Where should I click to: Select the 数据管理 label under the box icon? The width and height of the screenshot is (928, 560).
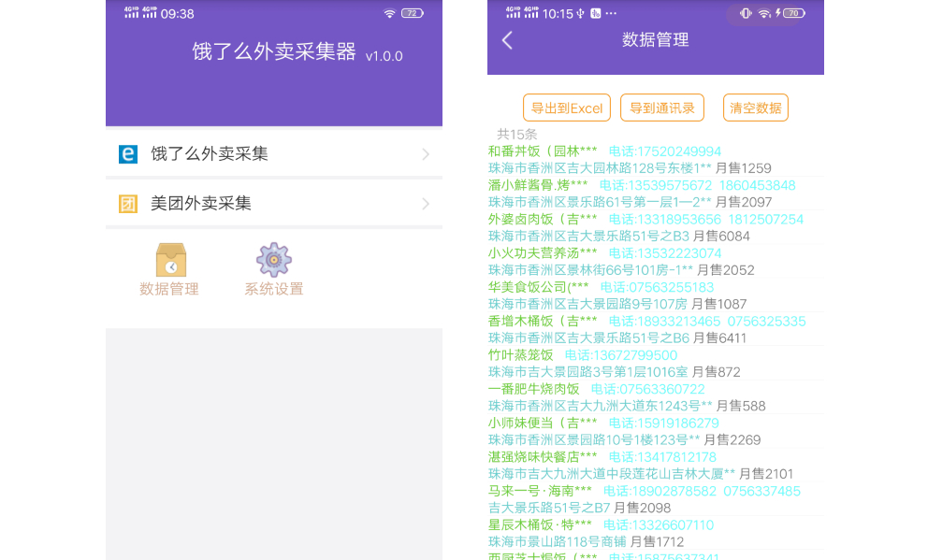169,289
